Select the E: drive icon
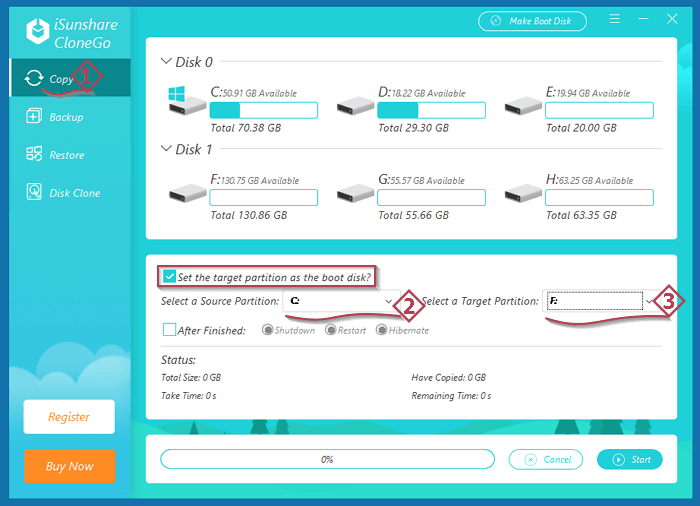This screenshot has height=506, width=700. [x=523, y=106]
